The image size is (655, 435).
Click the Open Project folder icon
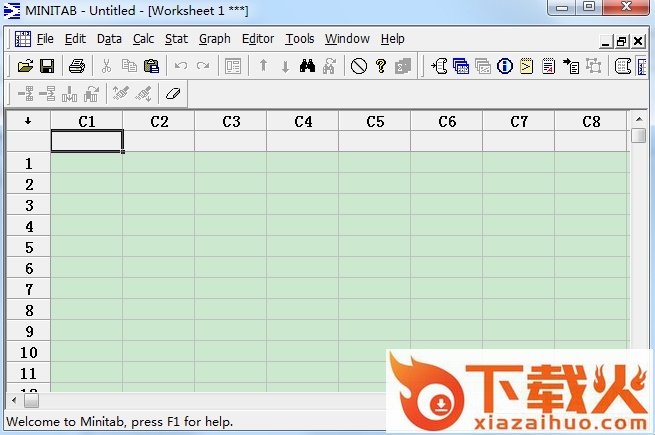click(x=26, y=66)
